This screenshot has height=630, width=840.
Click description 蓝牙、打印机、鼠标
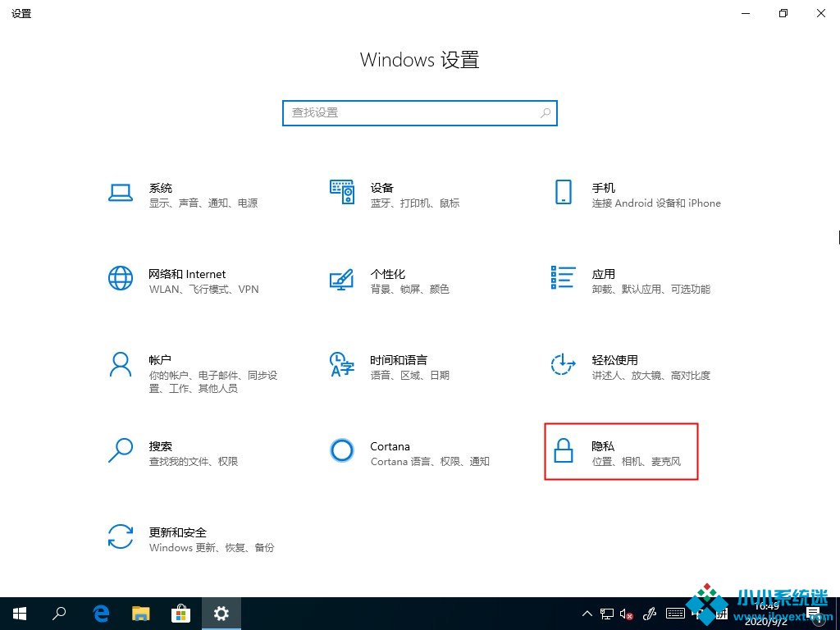click(415, 203)
